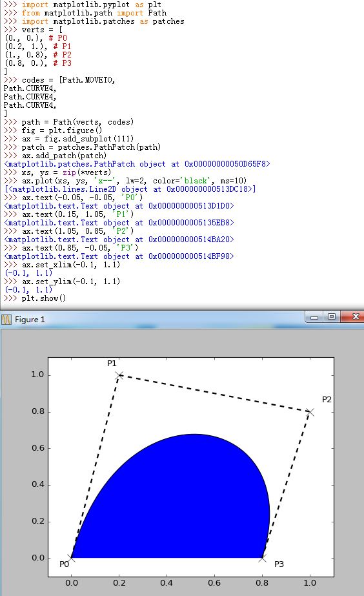Image resolution: width=364 pixels, height=596 pixels.
Task: Click the 0.6 tick label on x-axis
Action: click(214, 583)
